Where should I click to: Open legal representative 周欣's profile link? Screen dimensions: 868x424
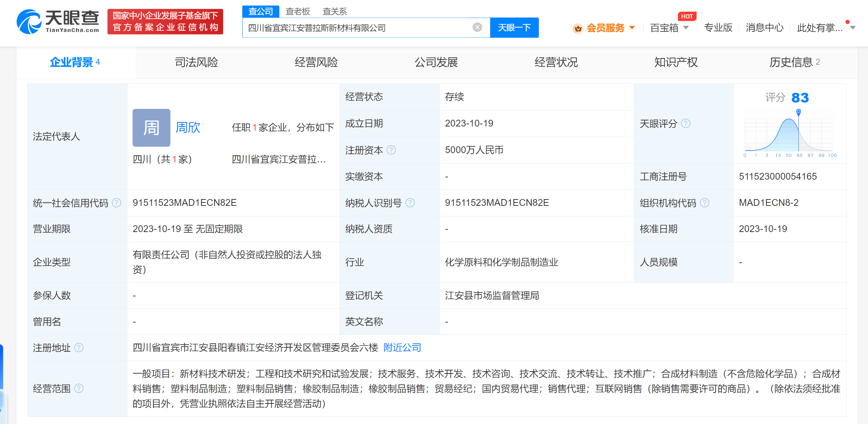(188, 128)
